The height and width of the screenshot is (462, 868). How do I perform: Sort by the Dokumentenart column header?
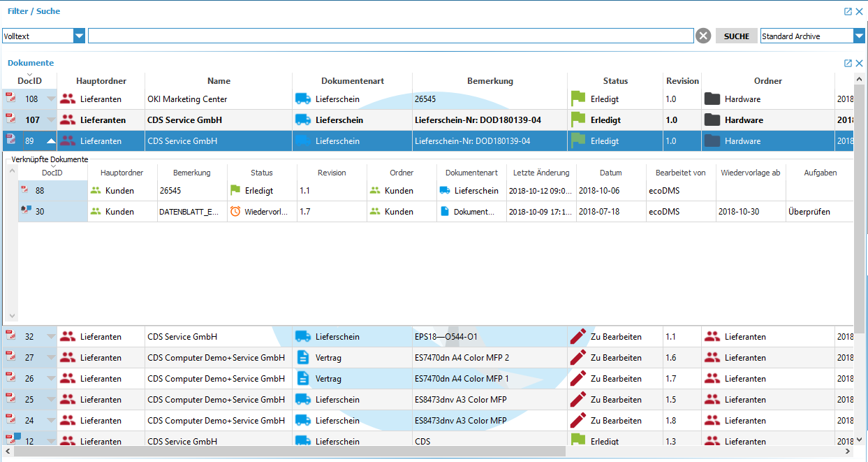tap(352, 81)
